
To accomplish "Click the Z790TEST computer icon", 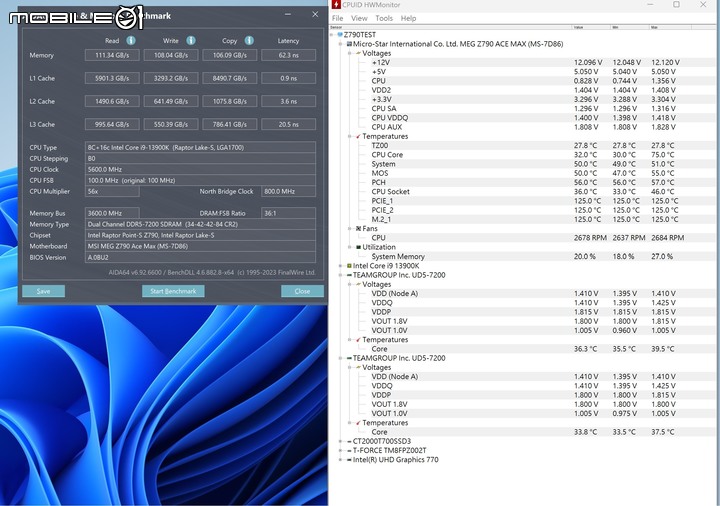I will (x=340, y=35).
